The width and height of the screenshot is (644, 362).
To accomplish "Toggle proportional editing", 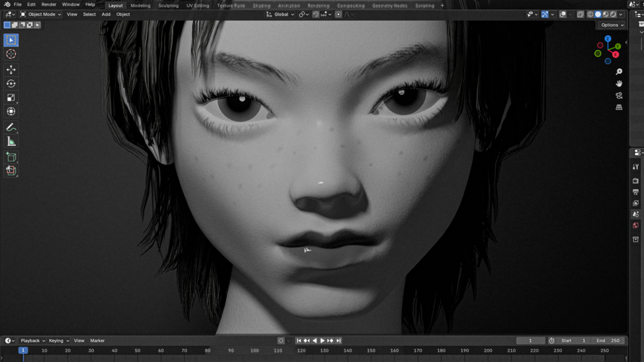I will tap(339, 15).
